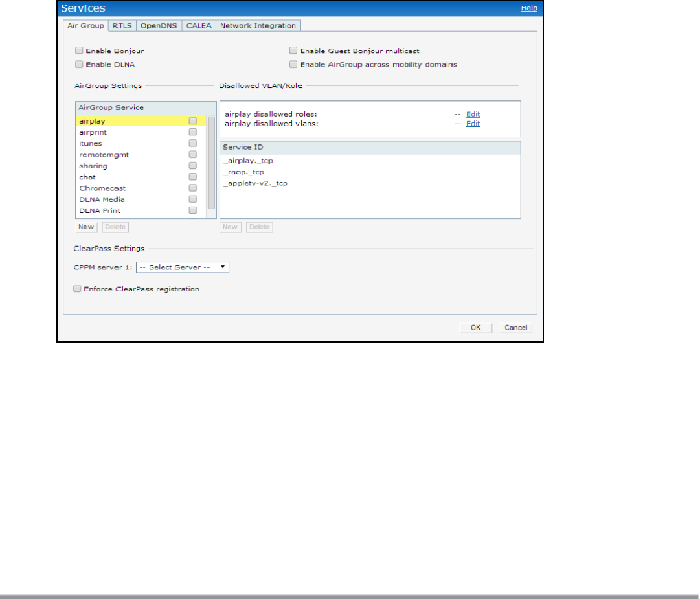Screen dimensions: 700x599
Task: Click Delete under AirGroup Service list
Action: pos(115,227)
